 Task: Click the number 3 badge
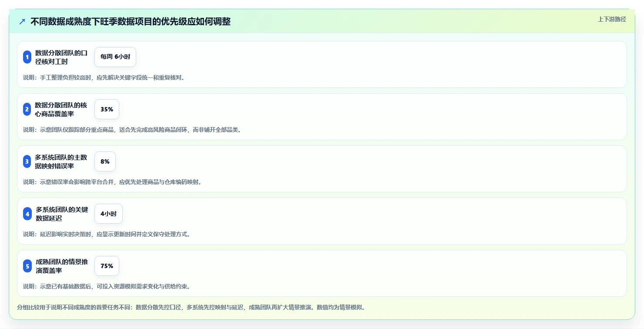tap(27, 161)
